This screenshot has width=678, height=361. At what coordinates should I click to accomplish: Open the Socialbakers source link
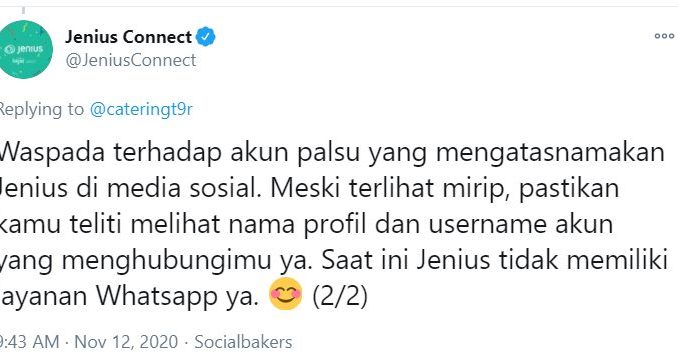pos(243,342)
